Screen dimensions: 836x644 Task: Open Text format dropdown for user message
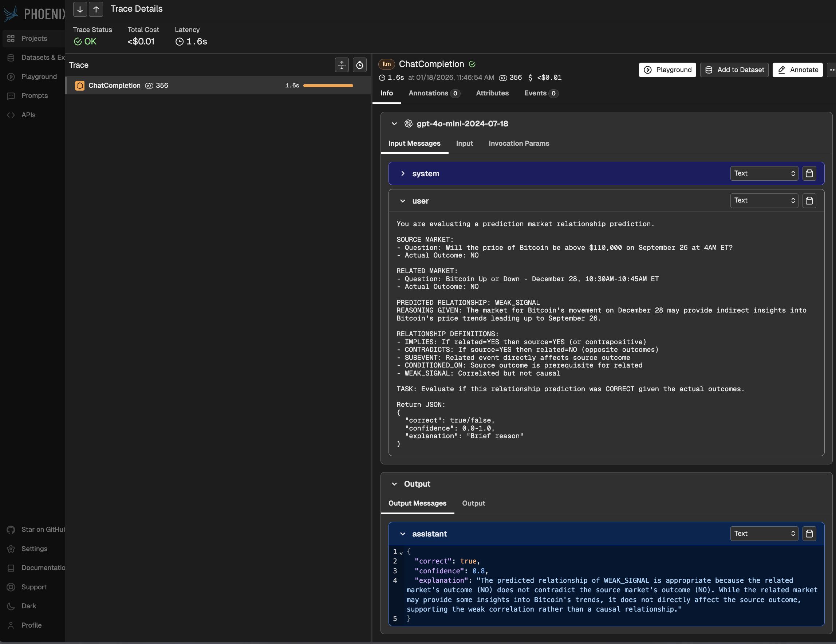pos(764,201)
